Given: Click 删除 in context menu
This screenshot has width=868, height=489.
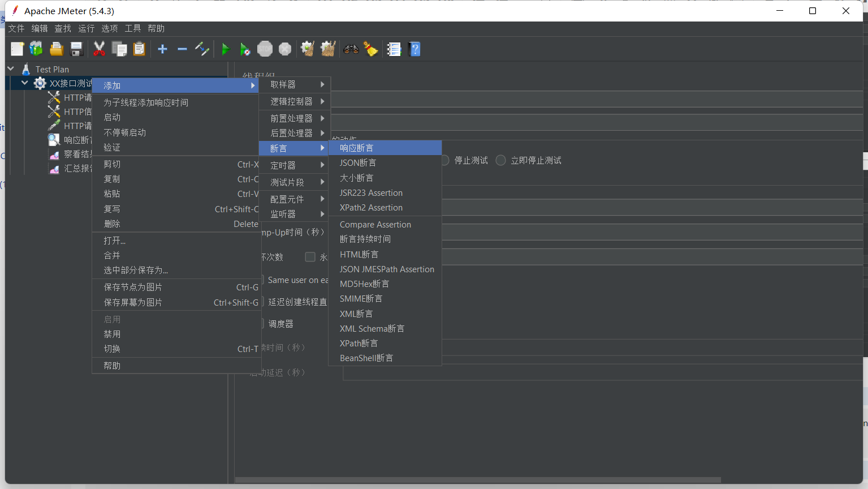Looking at the screenshot, I should pos(175,224).
